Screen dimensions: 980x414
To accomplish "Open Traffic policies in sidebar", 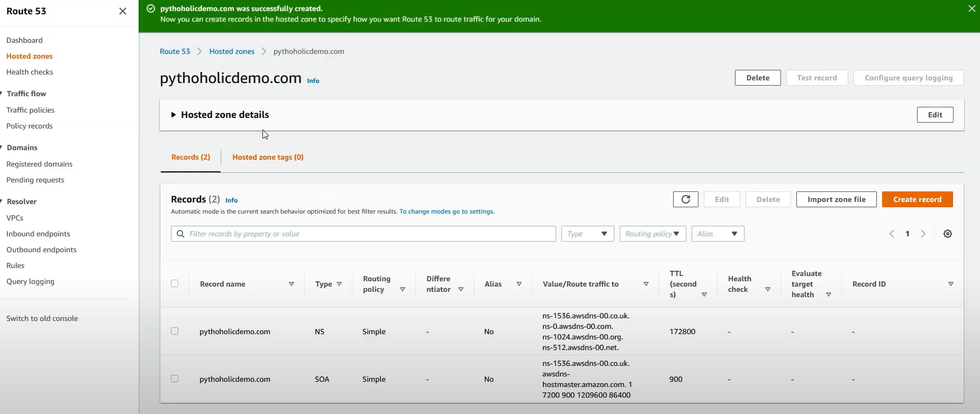I will click(x=30, y=110).
